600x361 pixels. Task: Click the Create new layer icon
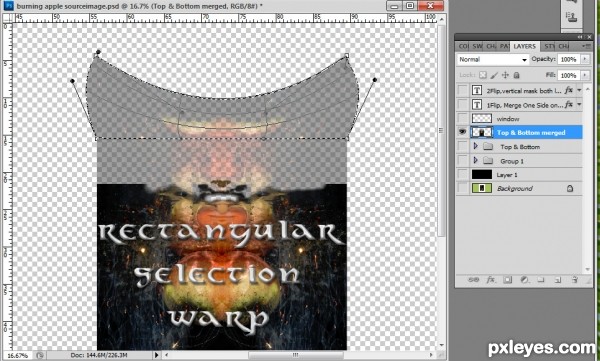[558, 280]
